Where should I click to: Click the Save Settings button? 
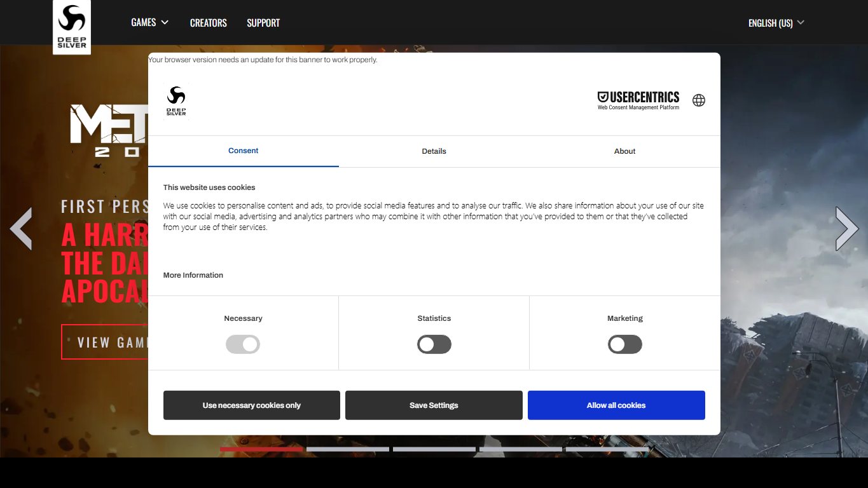coord(434,405)
